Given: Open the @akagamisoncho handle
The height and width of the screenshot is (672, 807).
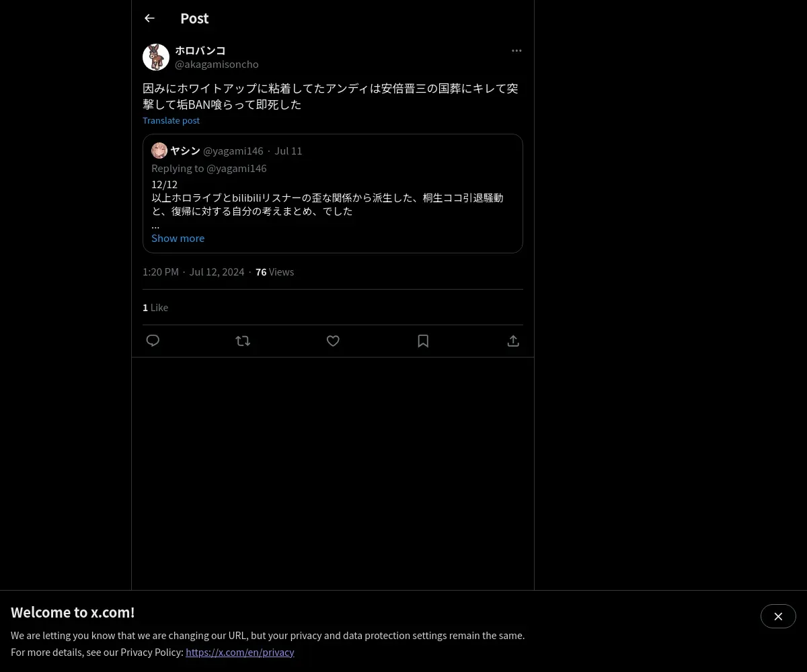Looking at the screenshot, I should pos(217,64).
